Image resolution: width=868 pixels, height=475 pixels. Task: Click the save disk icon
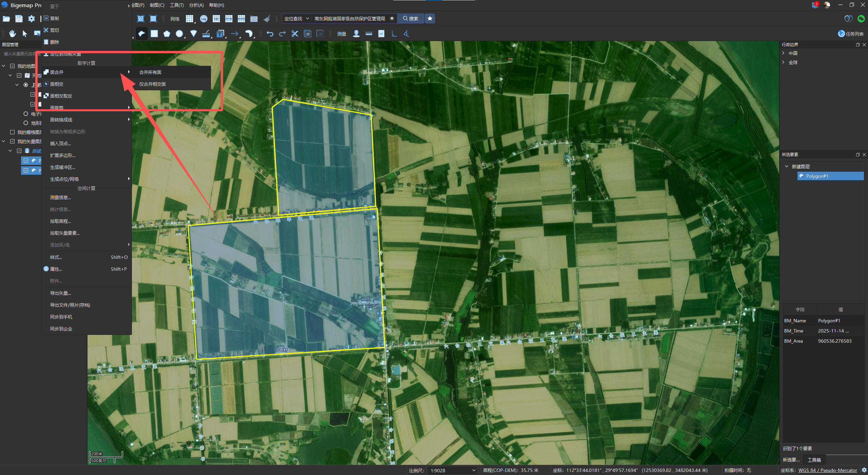point(19,19)
